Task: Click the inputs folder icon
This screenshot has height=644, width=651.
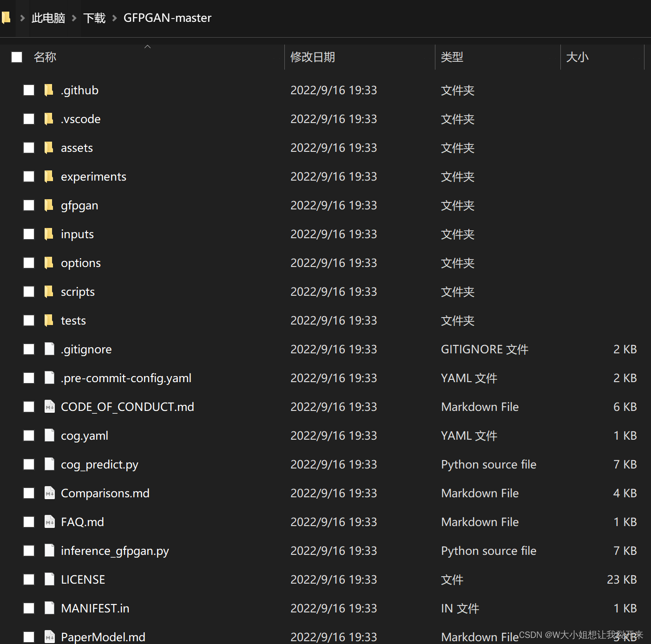Action: point(49,234)
